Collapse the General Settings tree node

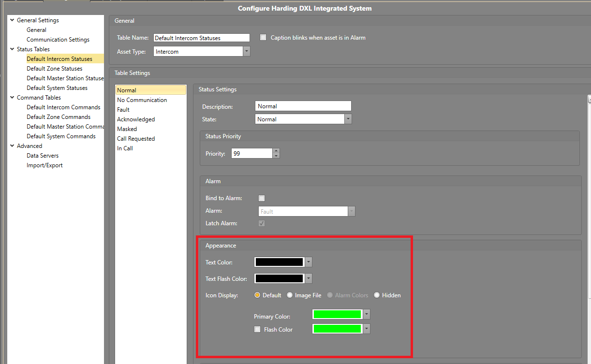click(x=12, y=20)
